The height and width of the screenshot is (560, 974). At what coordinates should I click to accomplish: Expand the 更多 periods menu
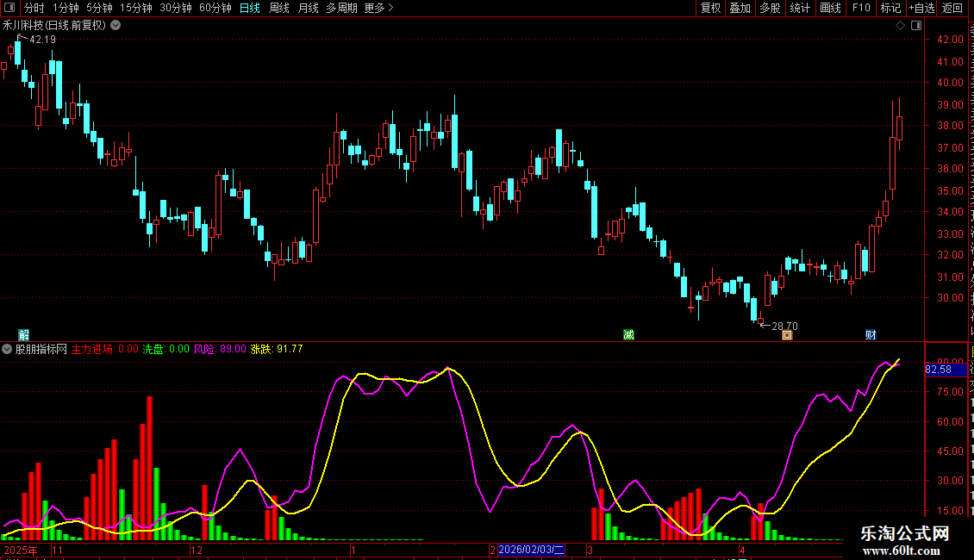pos(379,8)
